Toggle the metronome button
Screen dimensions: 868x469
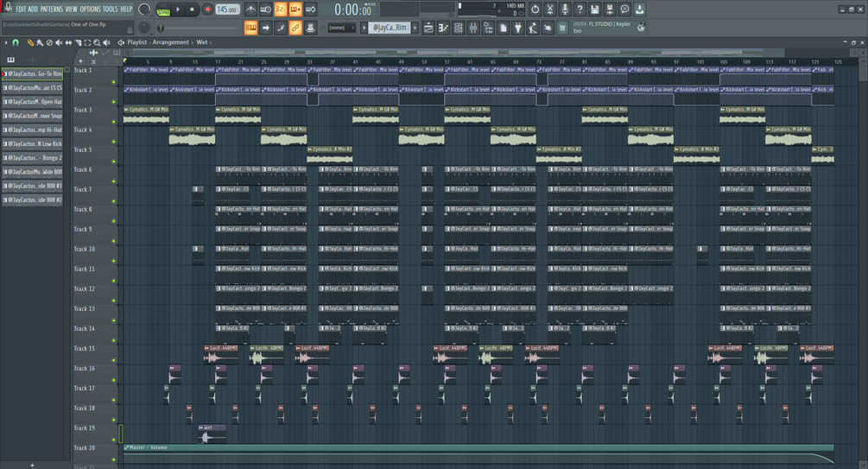(250, 10)
